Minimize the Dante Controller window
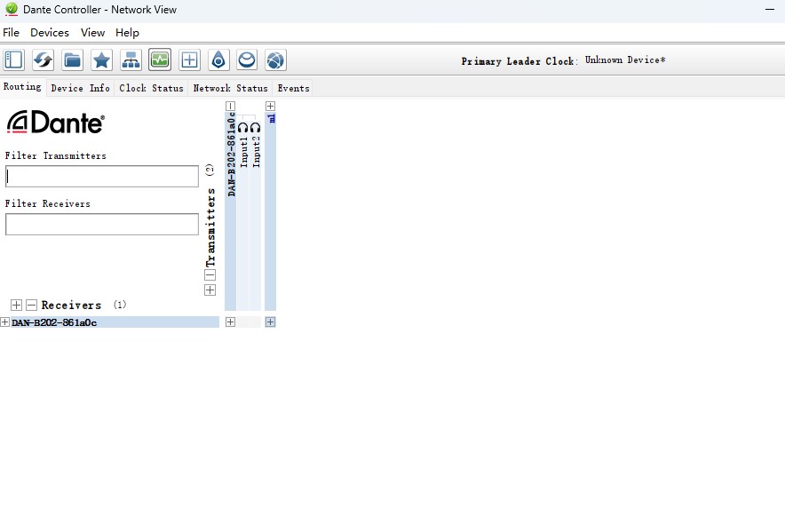 pos(770,10)
